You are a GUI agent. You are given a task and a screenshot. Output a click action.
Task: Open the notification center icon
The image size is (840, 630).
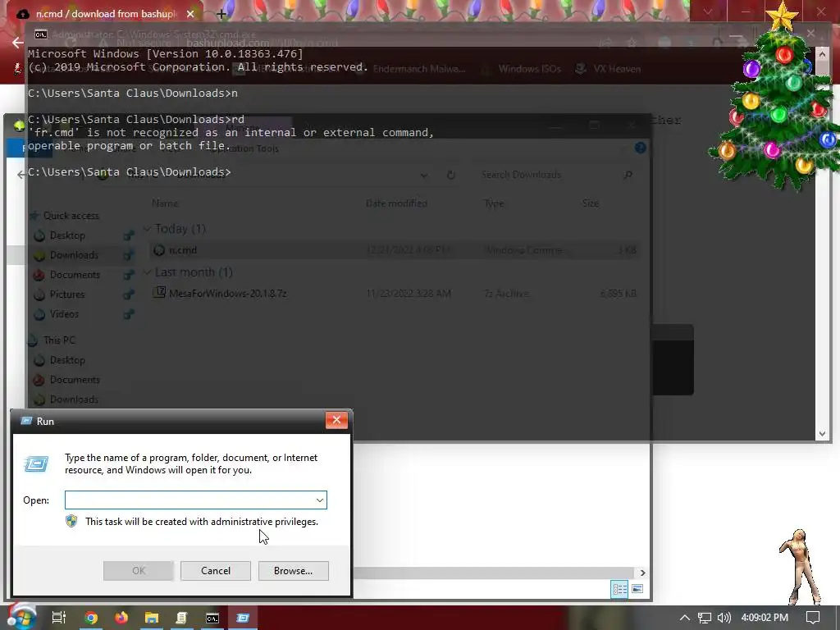(x=813, y=618)
